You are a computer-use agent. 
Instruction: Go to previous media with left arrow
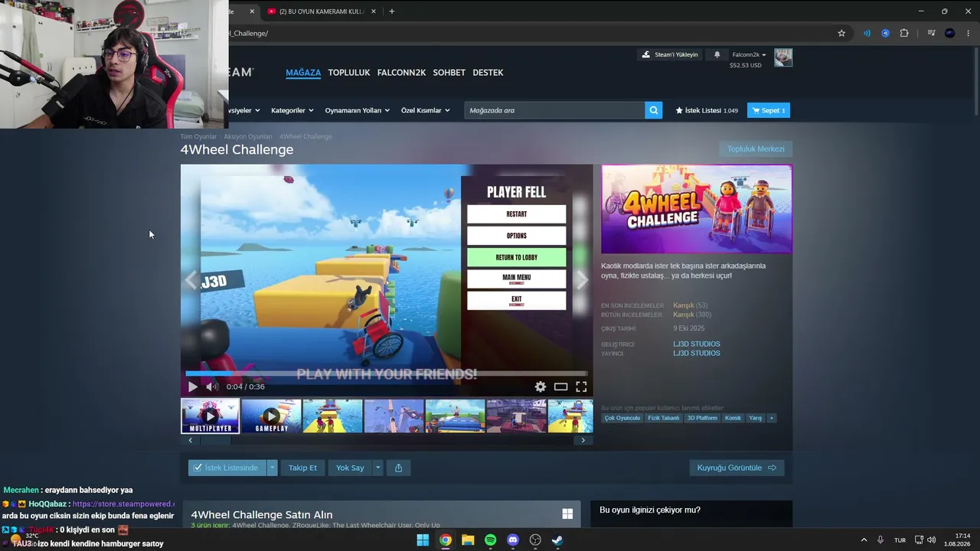[191, 280]
